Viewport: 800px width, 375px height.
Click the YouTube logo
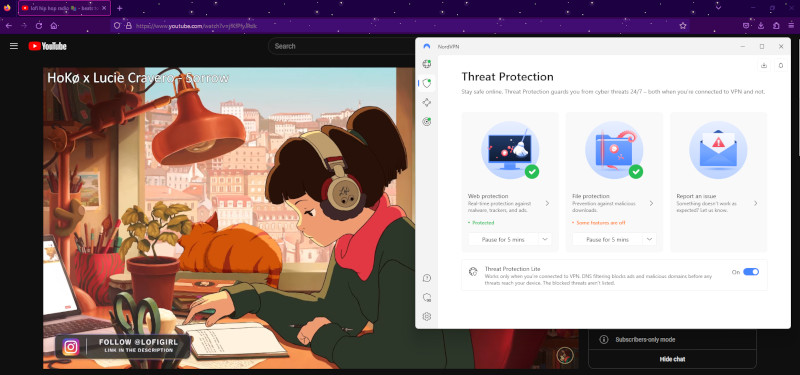47,46
